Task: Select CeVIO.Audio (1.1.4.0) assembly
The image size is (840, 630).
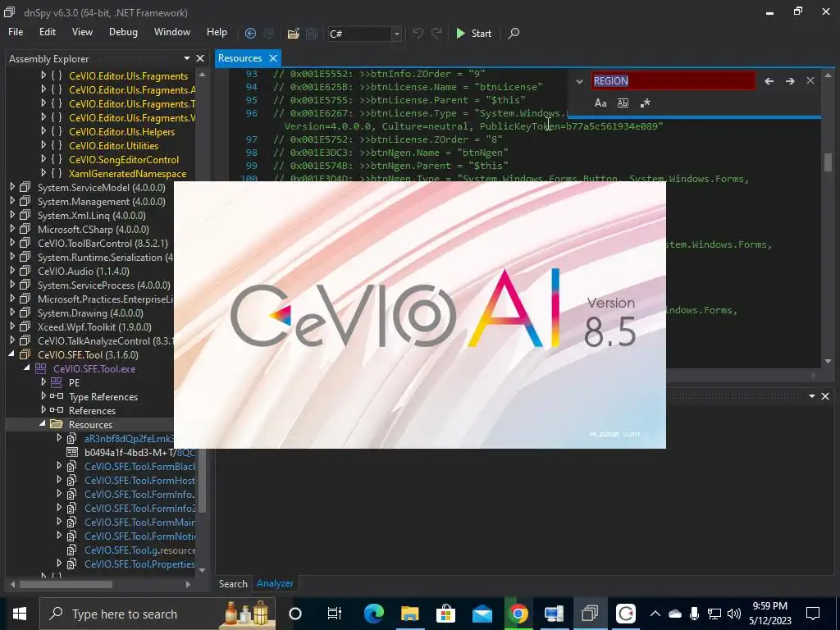Action: coord(83,271)
